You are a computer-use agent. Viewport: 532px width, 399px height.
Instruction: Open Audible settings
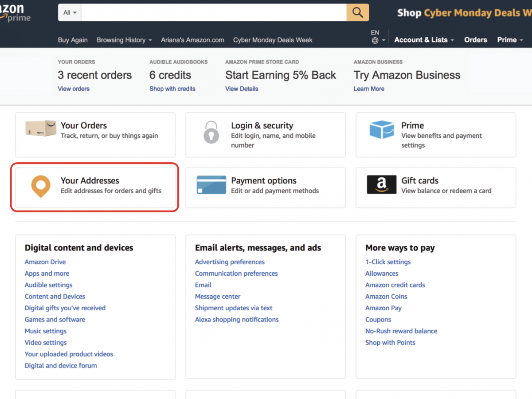(49, 285)
